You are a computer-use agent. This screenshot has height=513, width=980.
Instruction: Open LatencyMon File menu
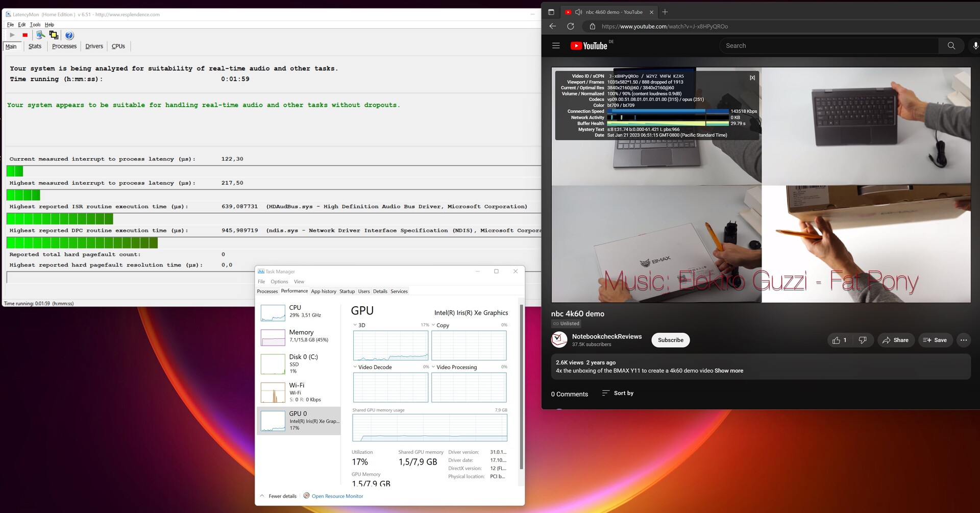click(x=10, y=25)
